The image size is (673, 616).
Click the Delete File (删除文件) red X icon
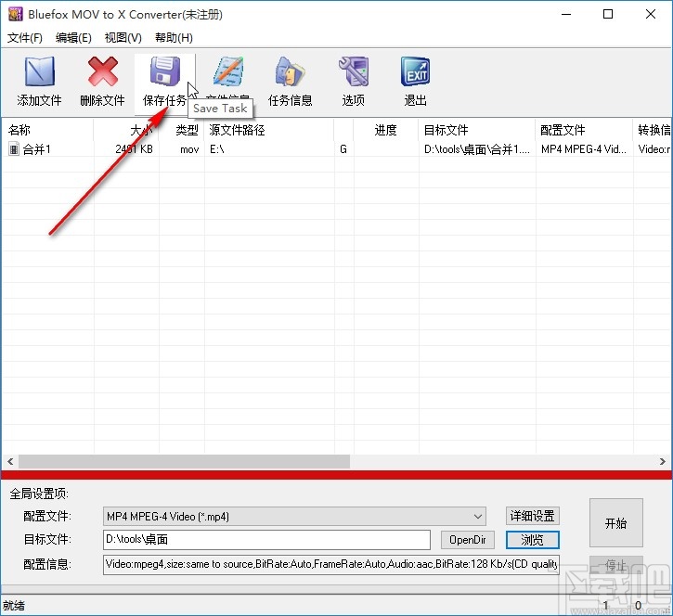tap(103, 71)
